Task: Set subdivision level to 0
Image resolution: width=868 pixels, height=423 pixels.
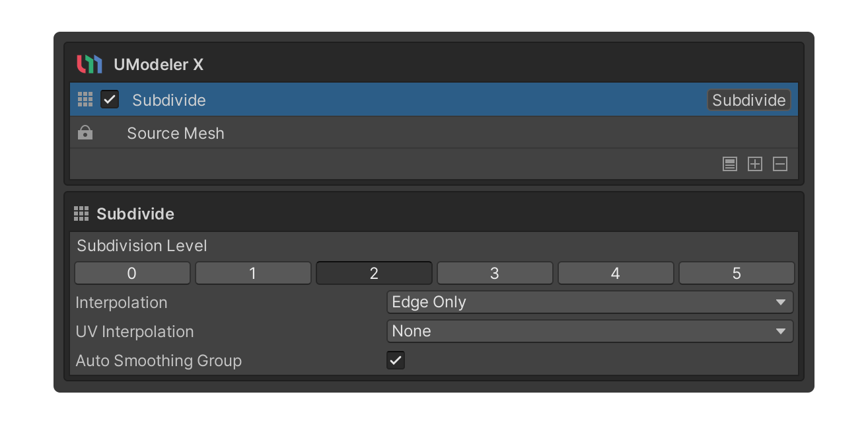Action: tap(132, 274)
